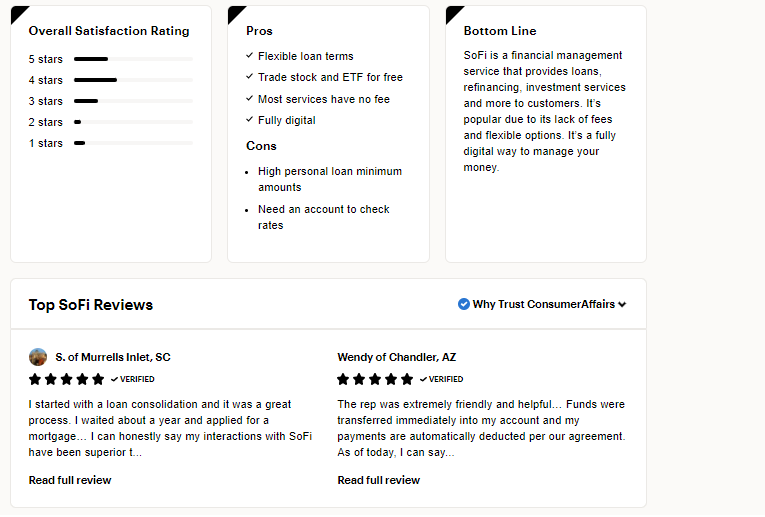Click the 3 stars rating label

(x=46, y=101)
